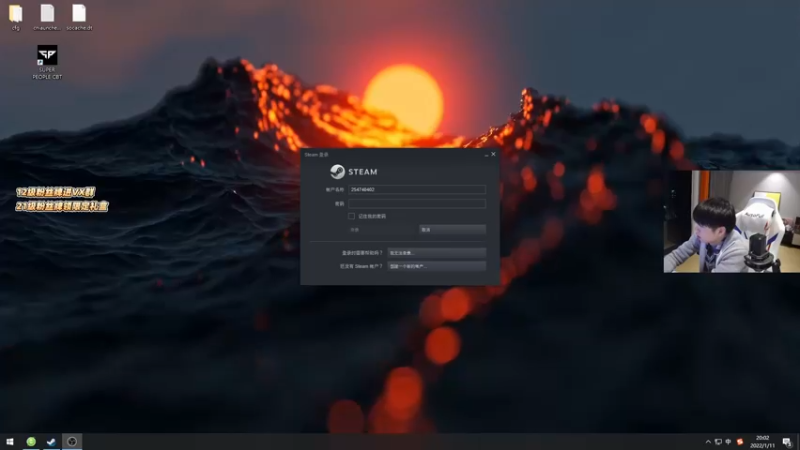Viewport: 800px width, 450px height.
Task: Open the network status tray icon
Action: [x=718, y=442]
